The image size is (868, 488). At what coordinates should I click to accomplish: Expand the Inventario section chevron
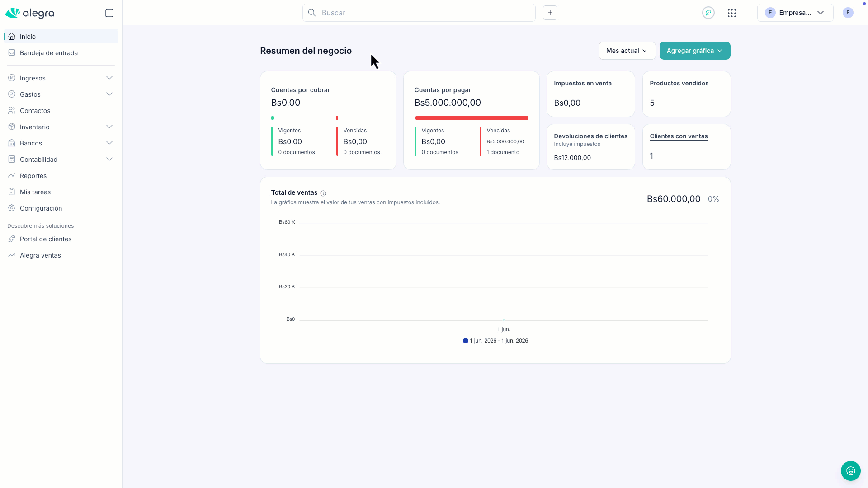[x=109, y=127]
